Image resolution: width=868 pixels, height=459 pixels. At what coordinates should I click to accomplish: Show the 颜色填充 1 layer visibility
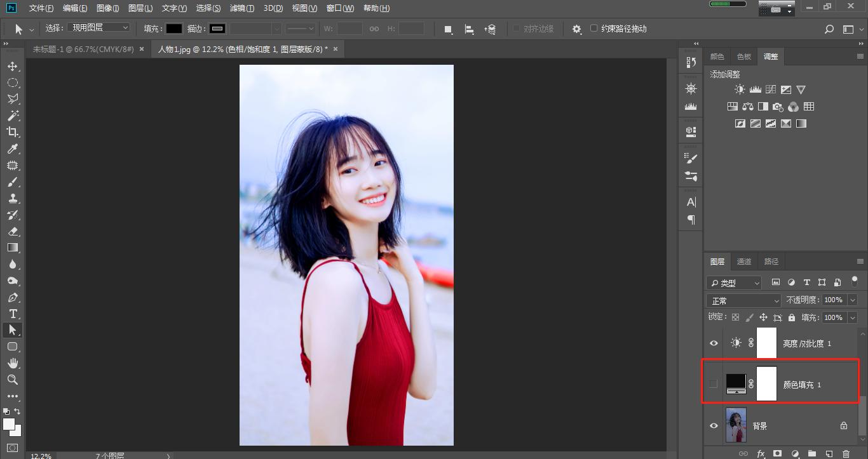(x=713, y=383)
